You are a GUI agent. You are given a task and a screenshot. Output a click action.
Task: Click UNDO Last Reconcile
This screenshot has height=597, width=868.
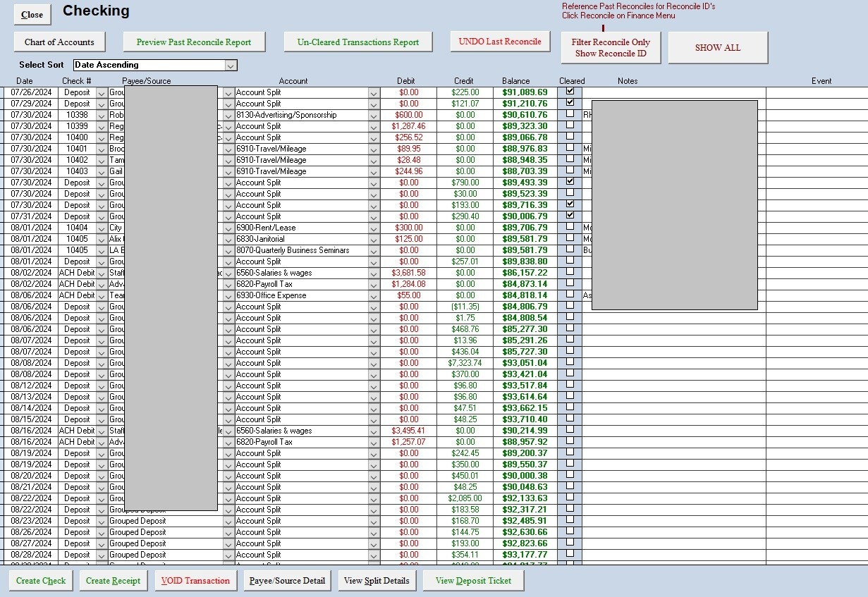pos(500,41)
